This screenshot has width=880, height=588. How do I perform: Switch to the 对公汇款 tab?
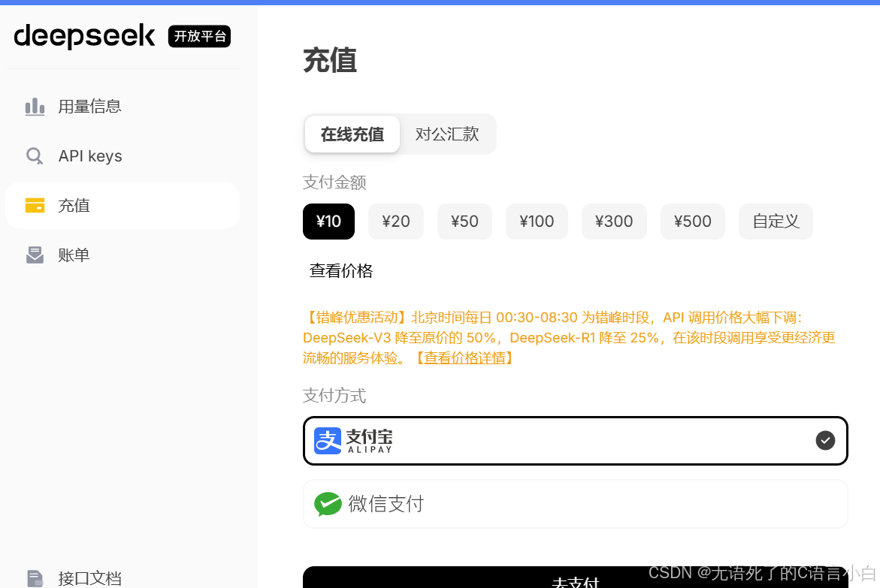coord(447,134)
